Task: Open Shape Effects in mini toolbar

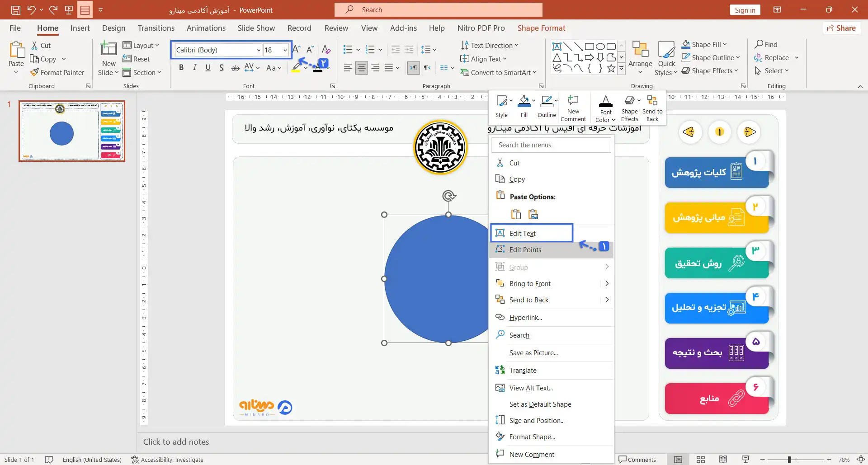Action: click(630, 108)
